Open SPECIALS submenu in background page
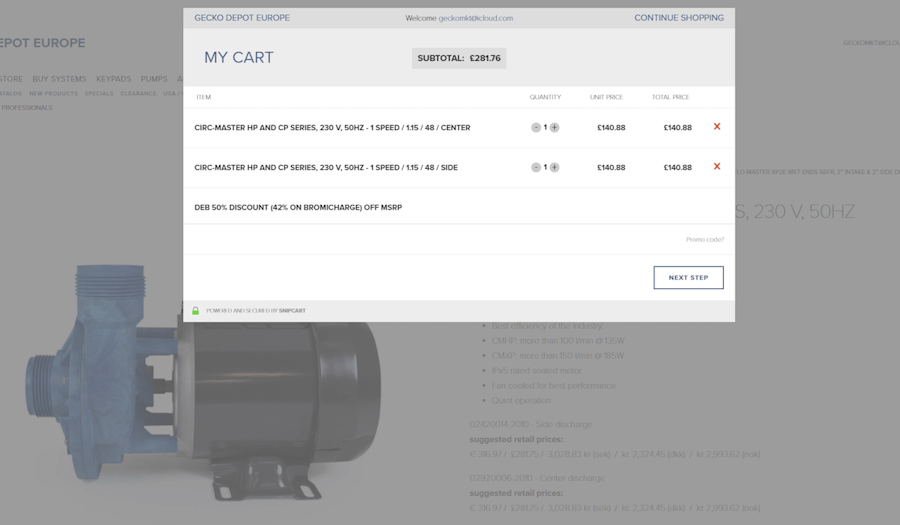Viewport: 900px width, 525px height. tap(99, 94)
